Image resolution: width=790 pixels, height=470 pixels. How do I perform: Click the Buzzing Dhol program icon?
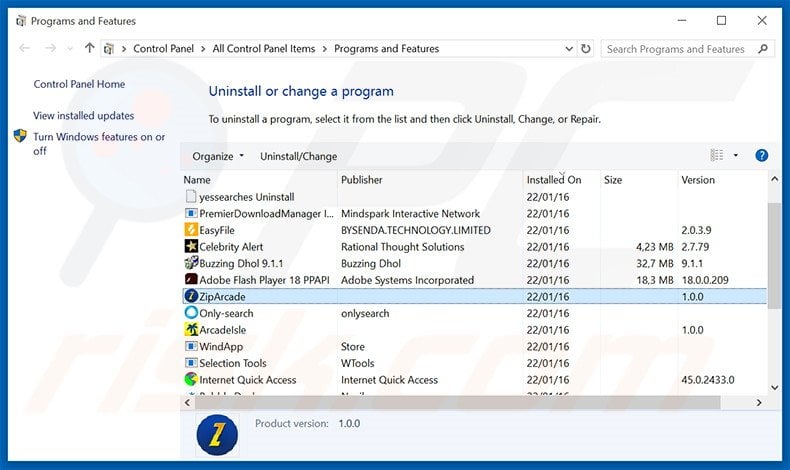pyautogui.click(x=191, y=263)
